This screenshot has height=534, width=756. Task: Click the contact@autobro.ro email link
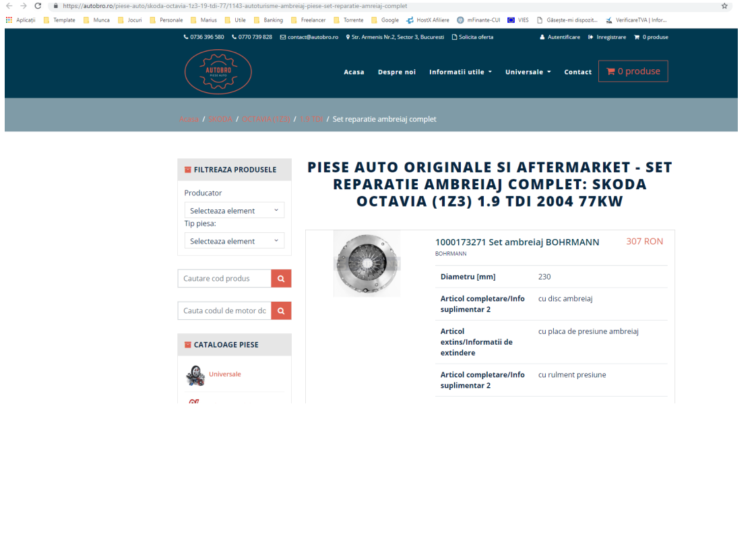(309, 37)
